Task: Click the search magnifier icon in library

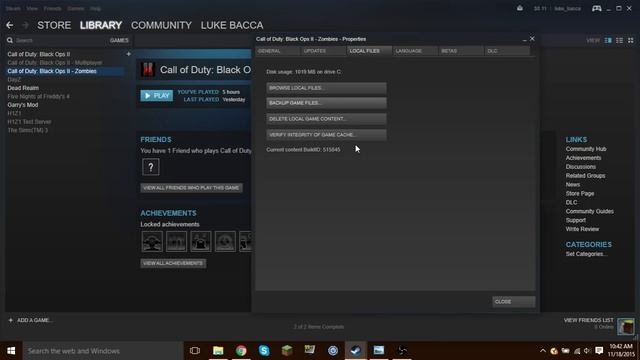Action: [x=10, y=40]
